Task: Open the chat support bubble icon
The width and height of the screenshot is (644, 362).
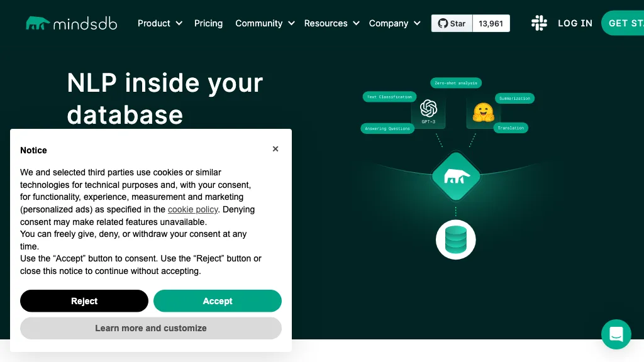Action: 616,334
